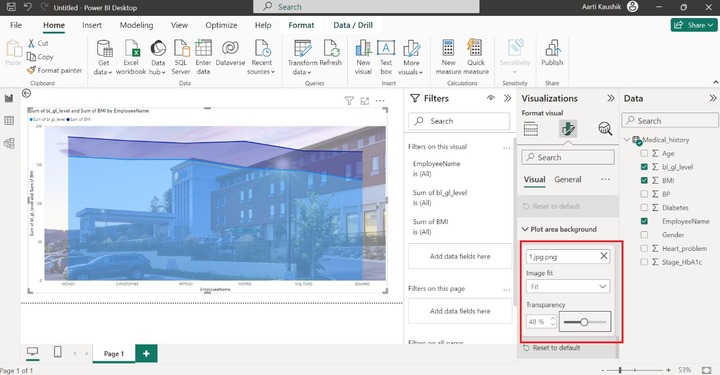The image size is (720, 375).
Task: Uncheck the bl_gl_level field checkbox
Action: [644, 167]
